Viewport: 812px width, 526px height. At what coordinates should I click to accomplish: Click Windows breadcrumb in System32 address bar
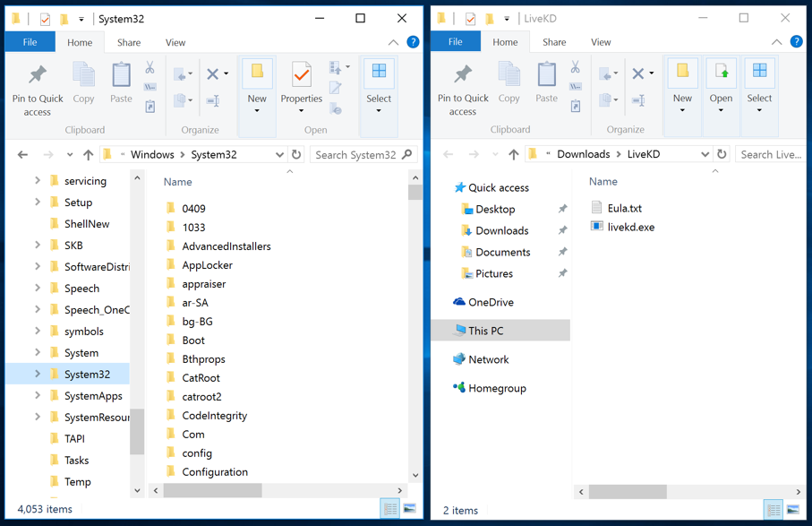[x=152, y=154]
